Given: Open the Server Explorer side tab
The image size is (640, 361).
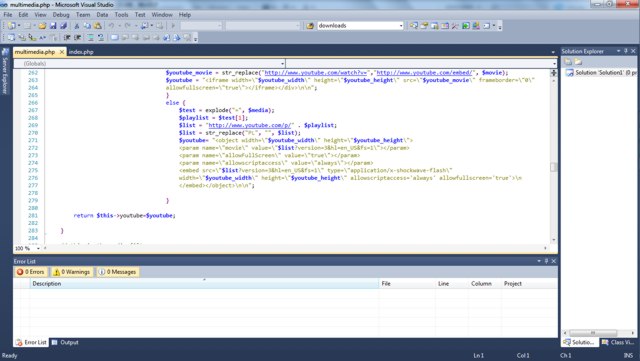Looking at the screenshot, I should (x=5, y=72).
